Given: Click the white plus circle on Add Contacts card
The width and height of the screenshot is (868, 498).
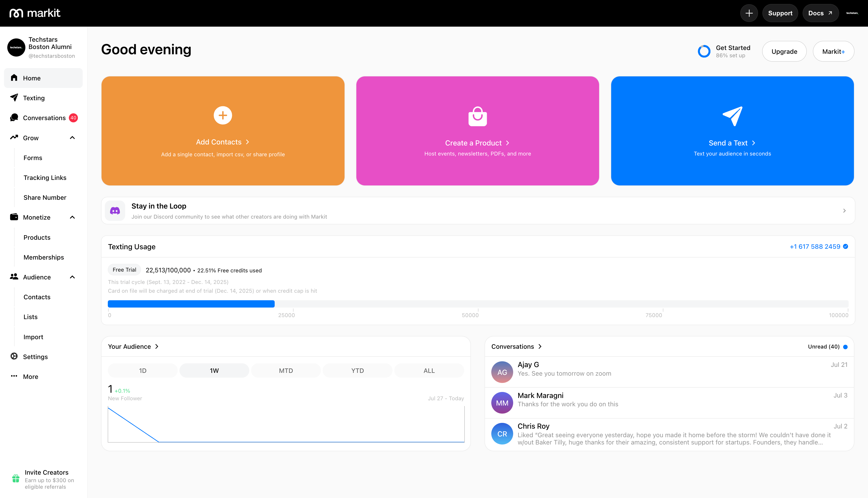Looking at the screenshot, I should tap(223, 115).
